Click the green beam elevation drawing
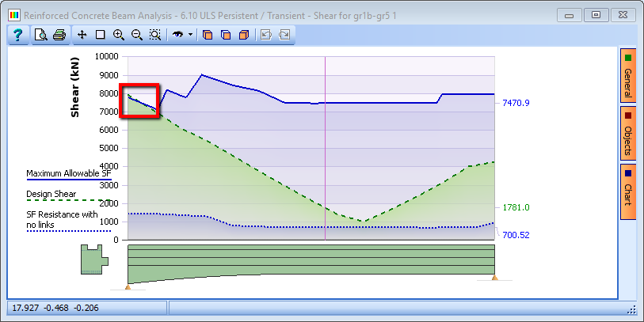The height and width of the screenshot is (322, 644). click(x=311, y=263)
